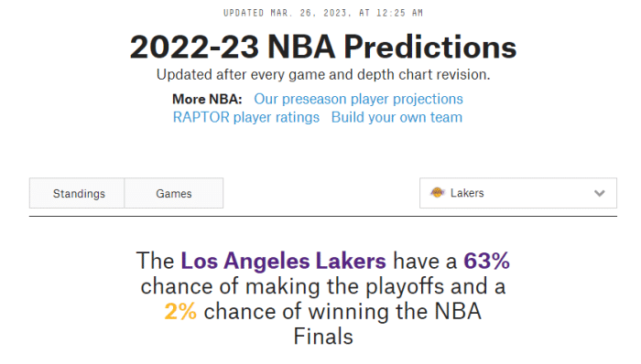The width and height of the screenshot is (641, 364).
Task: Expand the team dropdown chevron arrow
Action: (599, 193)
